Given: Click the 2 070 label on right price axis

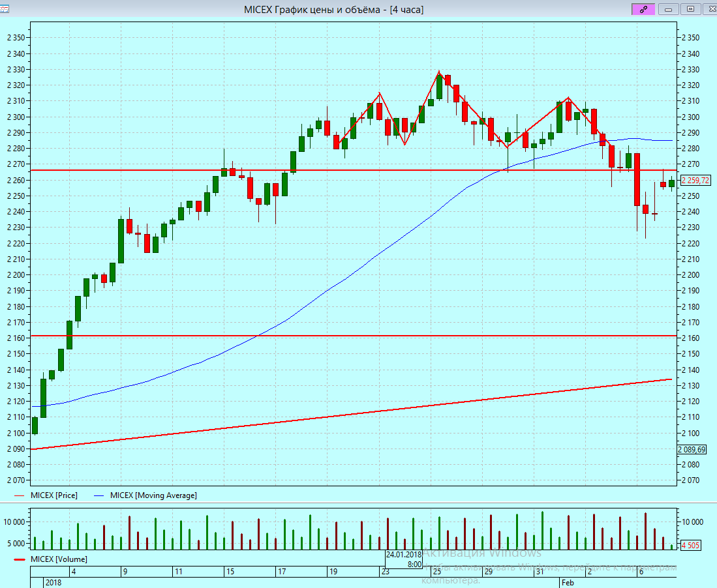Looking at the screenshot, I should [x=690, y=480].
